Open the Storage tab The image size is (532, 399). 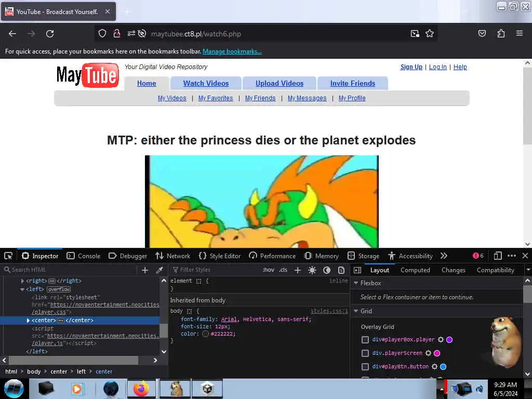363,256
